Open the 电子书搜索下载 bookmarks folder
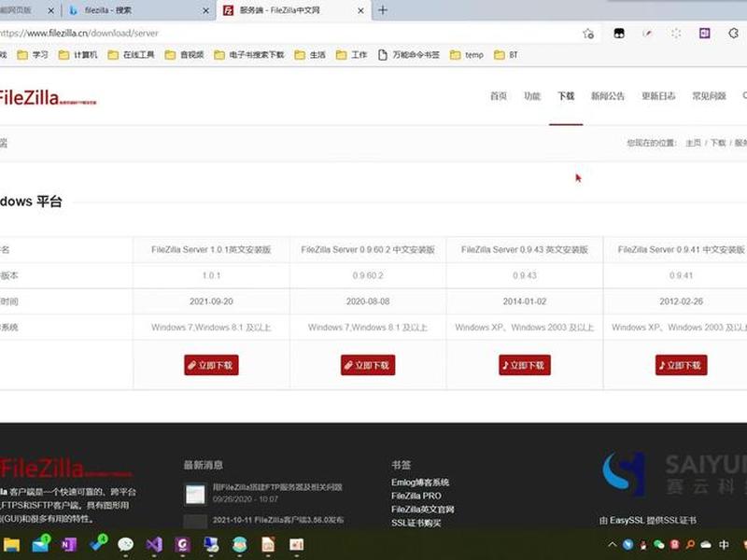747x560 pixels. pos(248,55)
